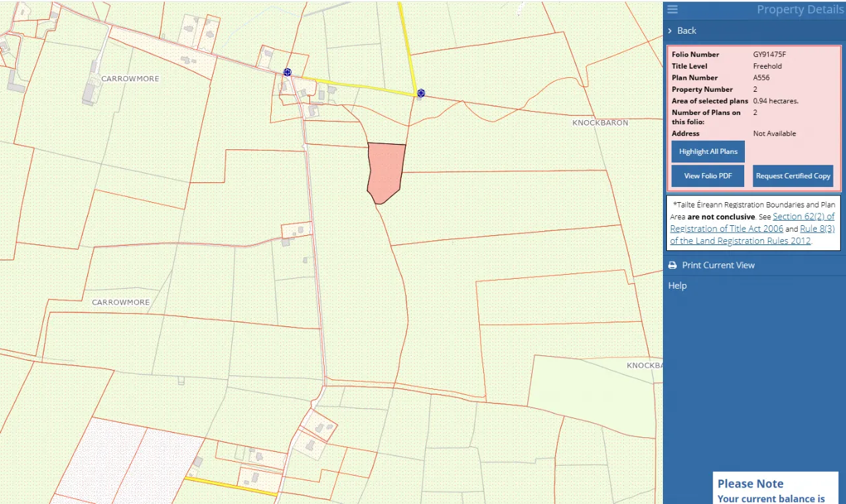The image size is (846, 504).
Task: Follow the Rule 8(3) Land Registration Rules link
Action: point(817,229)
